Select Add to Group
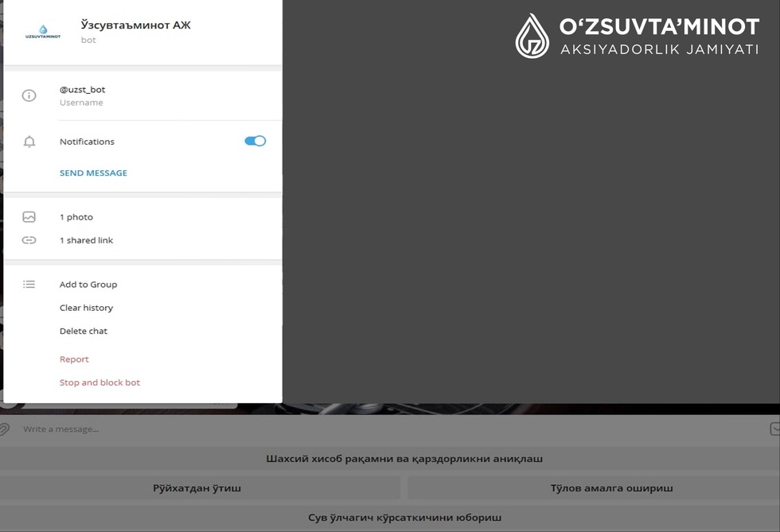Screen dimensions: 780x532 tap(88, 285)
